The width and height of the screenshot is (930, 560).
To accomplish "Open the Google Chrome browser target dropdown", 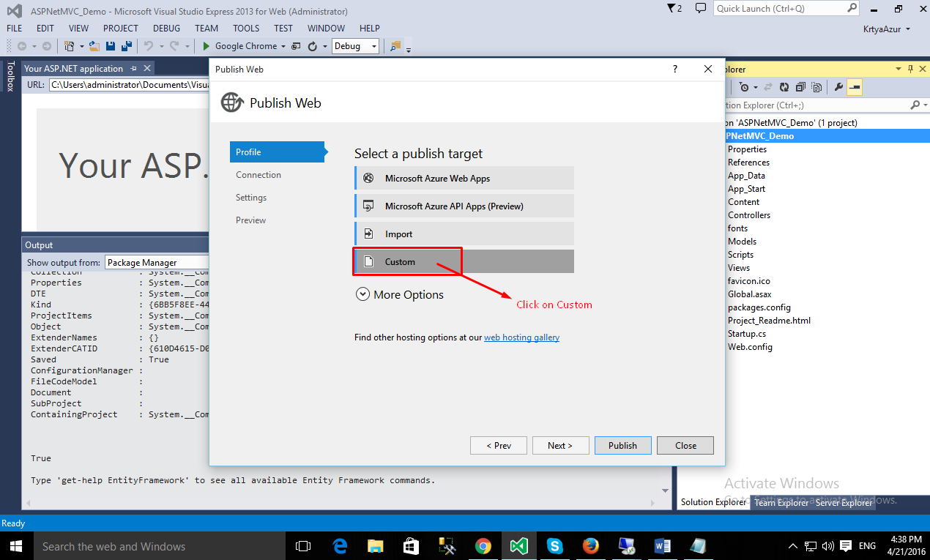I will click(x=283, y=46).
